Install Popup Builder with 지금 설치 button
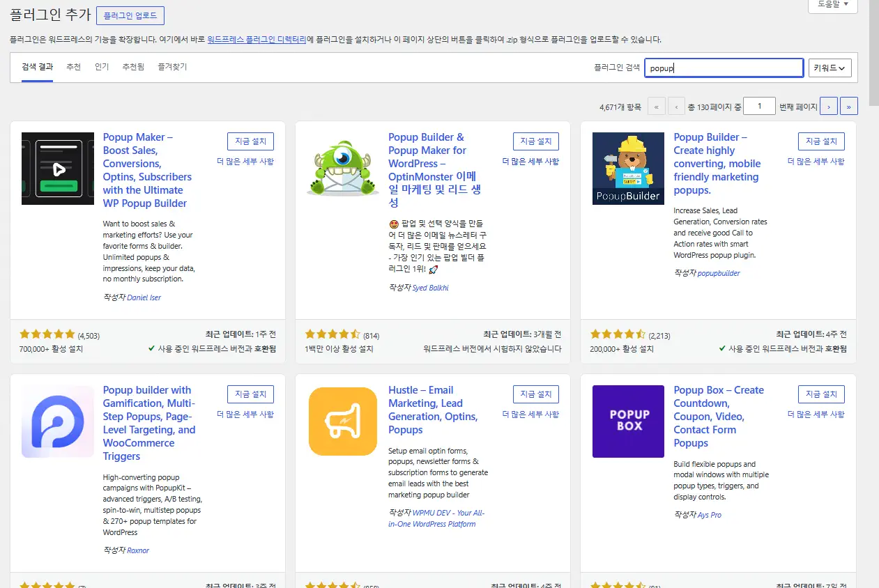This screenshot has height=588, width=879. (x=821, y=141)
